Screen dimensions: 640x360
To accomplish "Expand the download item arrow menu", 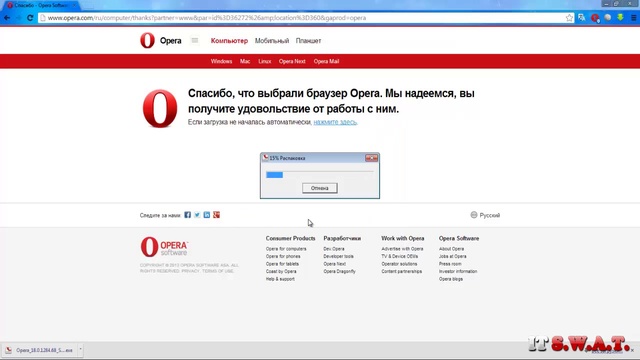I will pos(80,349).
